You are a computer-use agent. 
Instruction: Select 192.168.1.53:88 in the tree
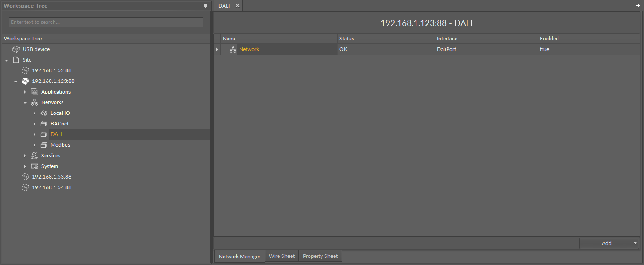pyautogui.click(x=51, y=177)
